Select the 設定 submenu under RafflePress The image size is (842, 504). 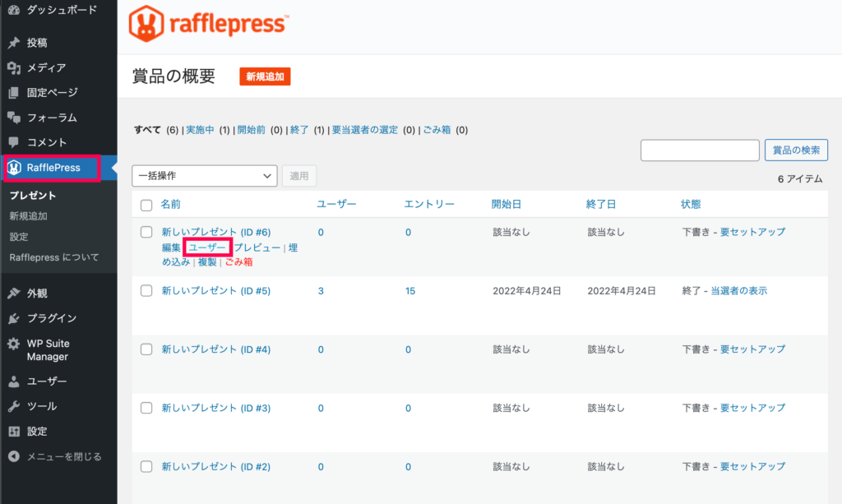[x=19, y=237]
